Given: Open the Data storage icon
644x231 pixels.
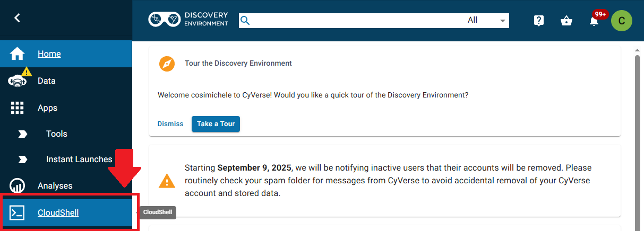Looking at the screenshot, I should pyautogui.click(x=18, y=81).
